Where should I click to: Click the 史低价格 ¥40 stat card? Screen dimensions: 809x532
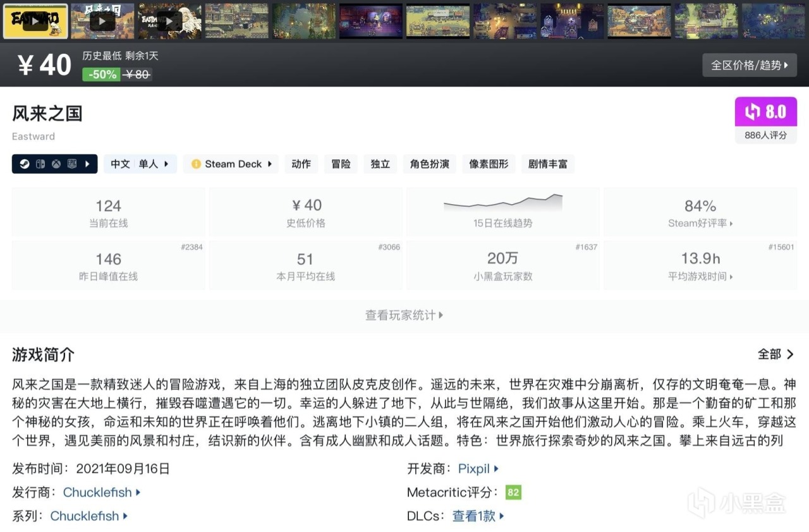[306, 212]
